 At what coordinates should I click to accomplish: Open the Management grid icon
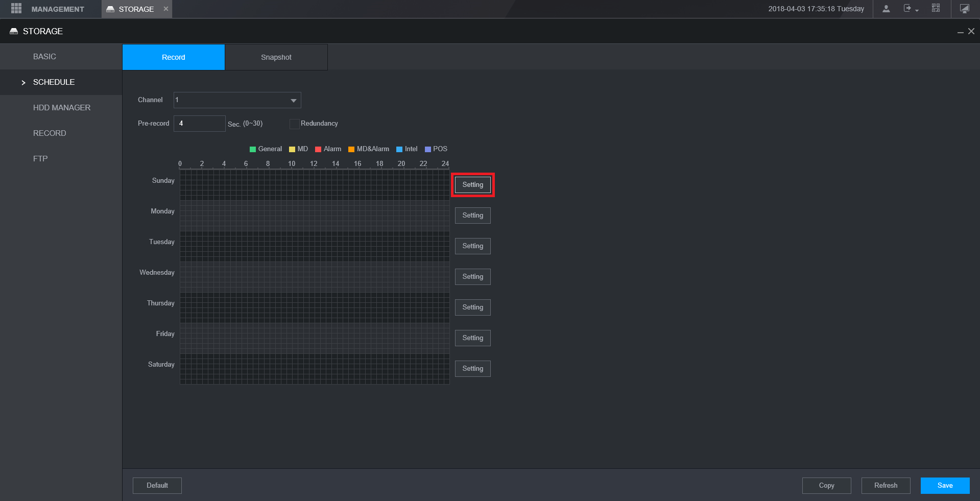point(16,9)
